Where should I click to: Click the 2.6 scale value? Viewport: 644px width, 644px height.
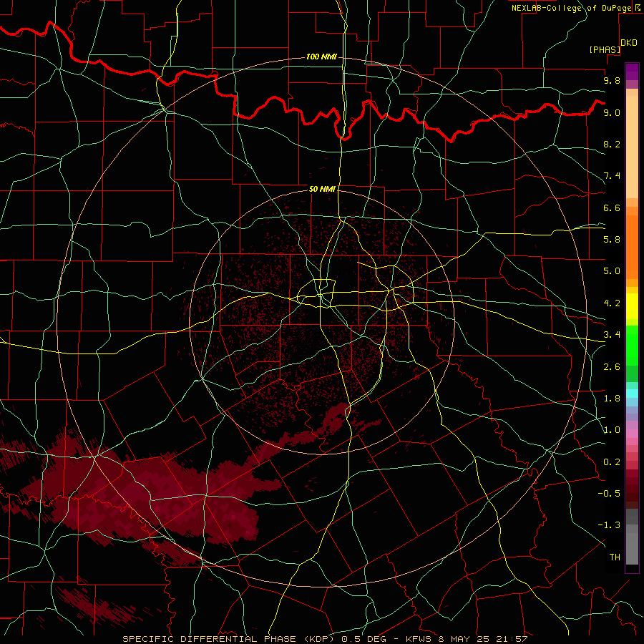612,367
